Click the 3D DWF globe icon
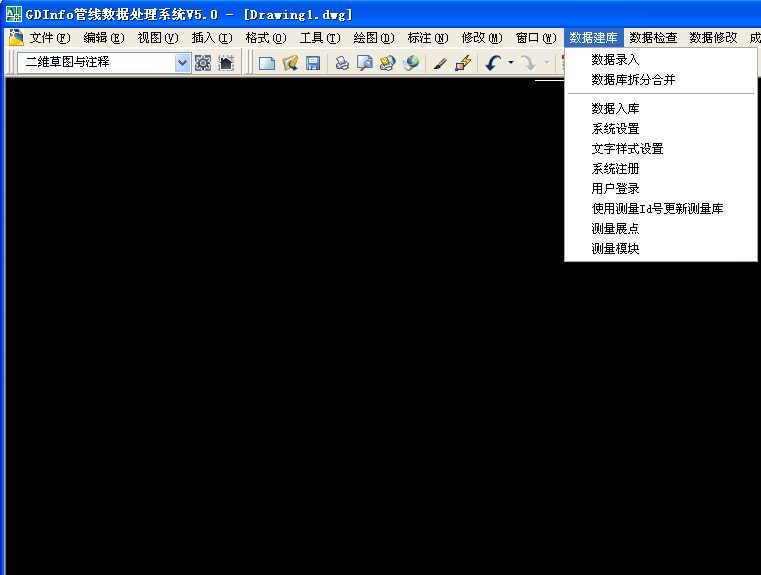761x575 pixels. [411, 63]
